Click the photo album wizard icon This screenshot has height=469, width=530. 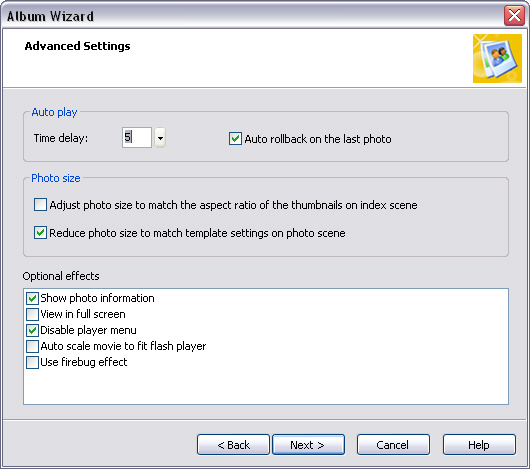(x=497, y=58)
